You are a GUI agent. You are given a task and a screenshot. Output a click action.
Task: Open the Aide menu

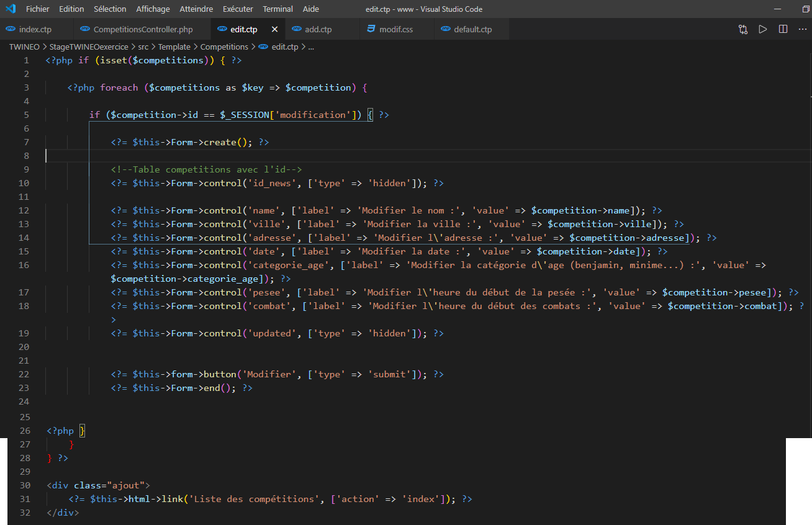[311, 9]
